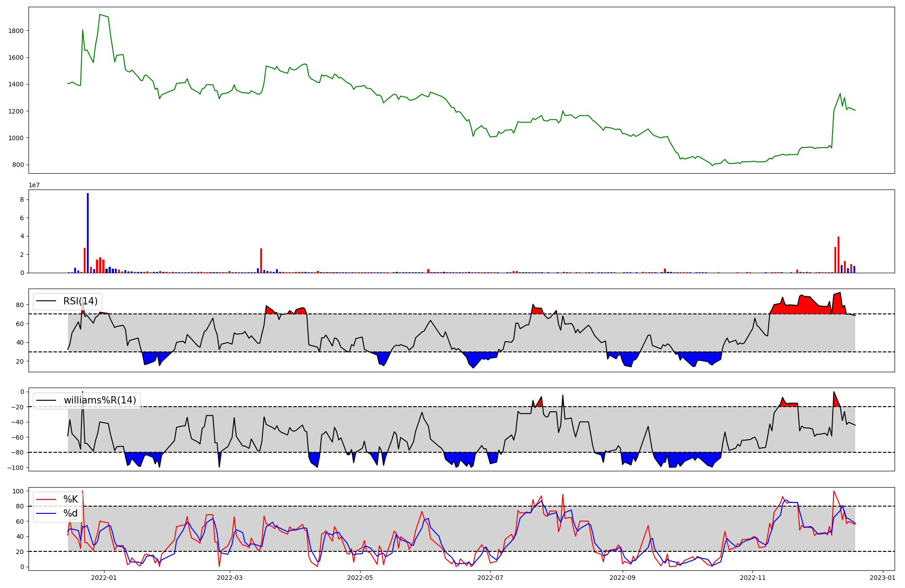The height and width of the screenshot is (588, 905).
Task: Click the red %K line sample in legend
Action: click(46, 499)
